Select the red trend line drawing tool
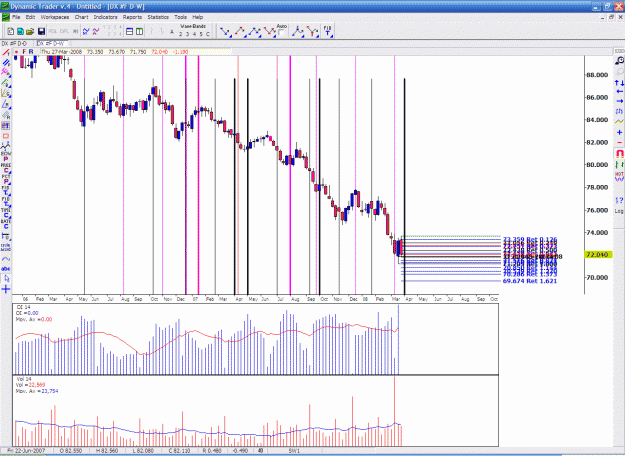625x456 pixels. 6,53
